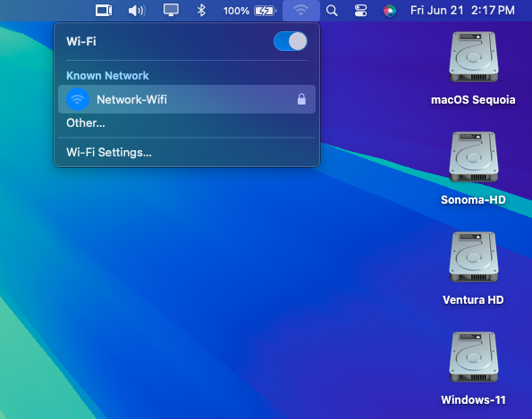
Task: Open the Bluetooth menu bar icon
Action: tap(201, 11)
